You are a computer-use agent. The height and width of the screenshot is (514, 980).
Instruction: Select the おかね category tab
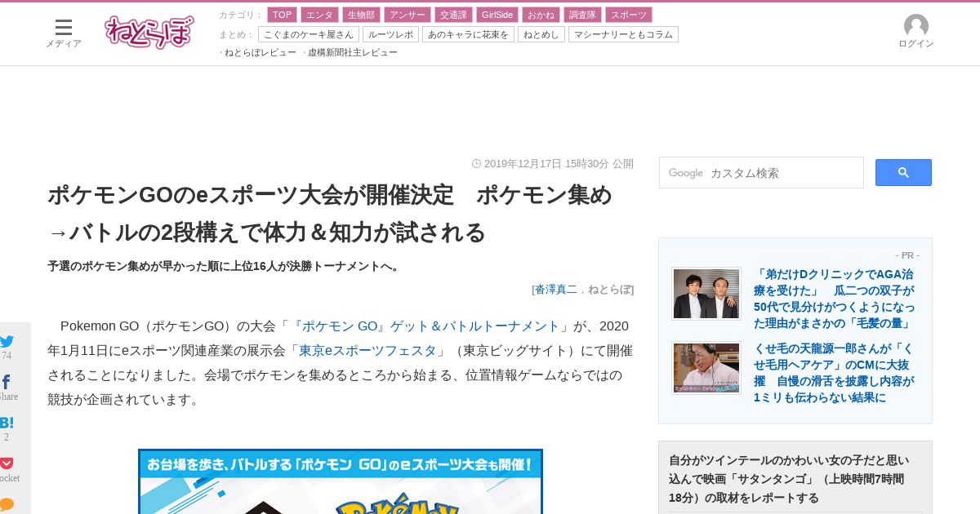(541, 15)
